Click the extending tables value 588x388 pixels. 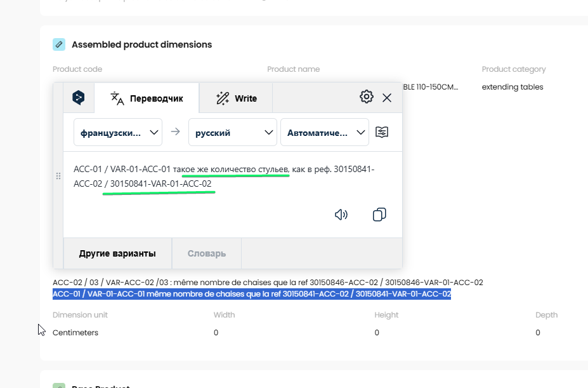[513, 87]
